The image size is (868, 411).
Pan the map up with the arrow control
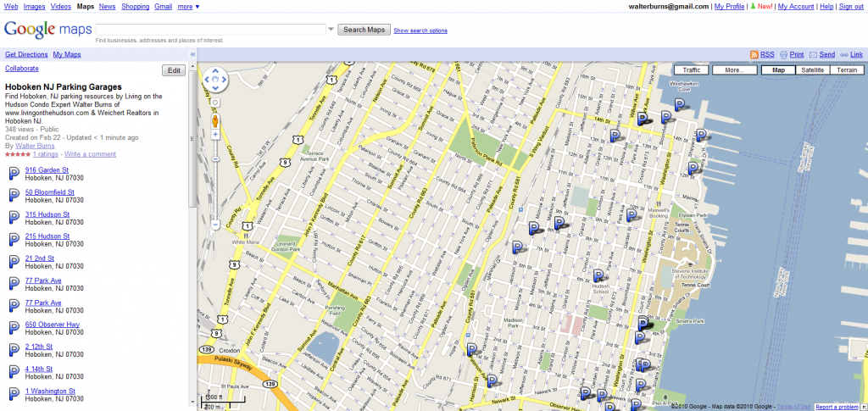click(x=215, y=72)
